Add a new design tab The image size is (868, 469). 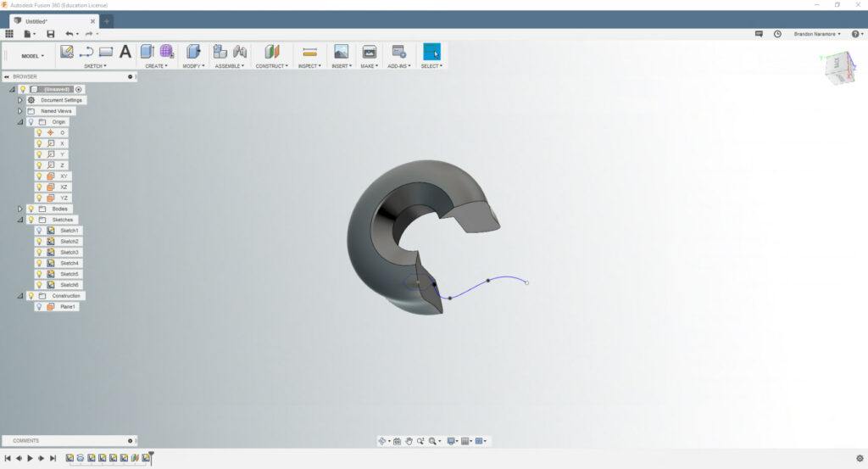pyautogui.click(x=107, y=21)
